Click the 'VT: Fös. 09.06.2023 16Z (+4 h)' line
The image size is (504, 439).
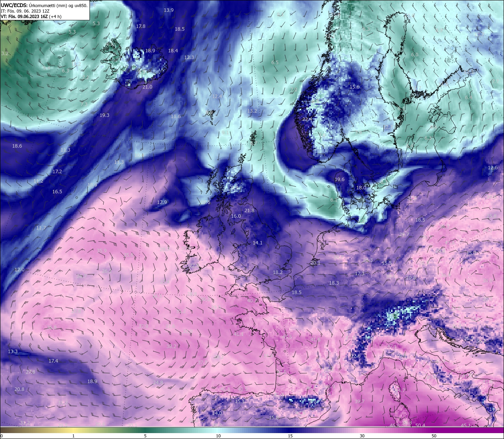pos(31,17)
